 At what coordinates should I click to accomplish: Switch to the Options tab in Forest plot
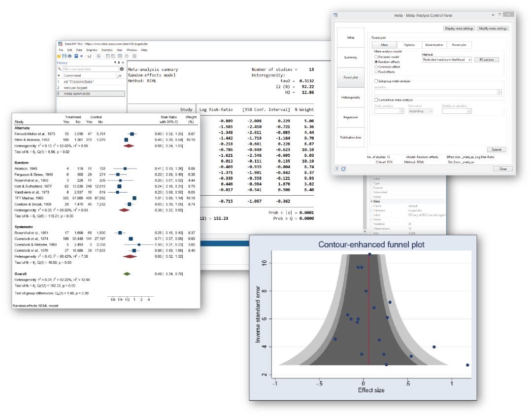409,45
